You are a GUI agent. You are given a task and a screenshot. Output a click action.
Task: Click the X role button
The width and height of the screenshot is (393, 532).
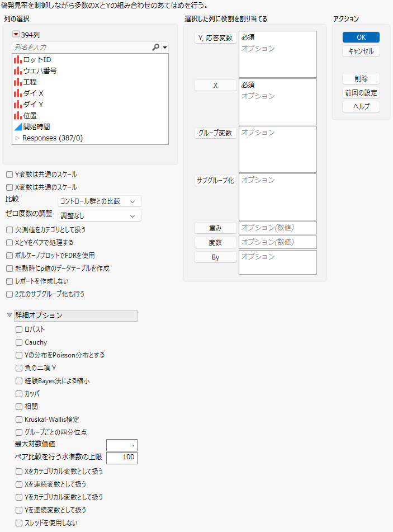[215, 86]
